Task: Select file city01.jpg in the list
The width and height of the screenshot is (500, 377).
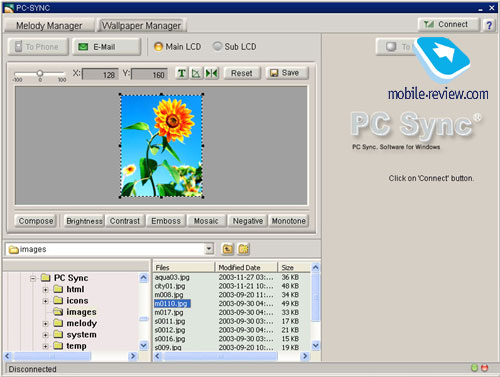Action: click(x=170, y=286)
